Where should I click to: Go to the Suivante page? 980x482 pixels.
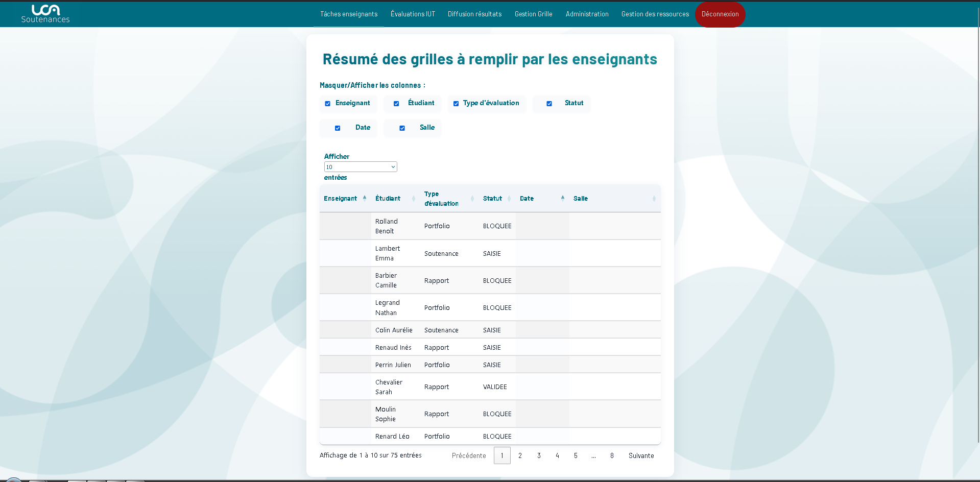pos(641,455)
